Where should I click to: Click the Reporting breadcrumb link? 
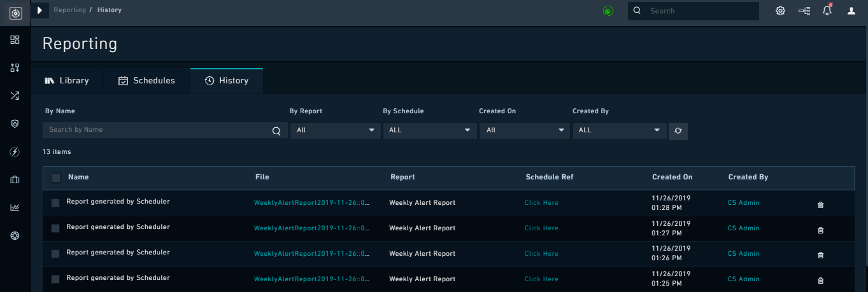pyautogui.click(x=70, y=10)
